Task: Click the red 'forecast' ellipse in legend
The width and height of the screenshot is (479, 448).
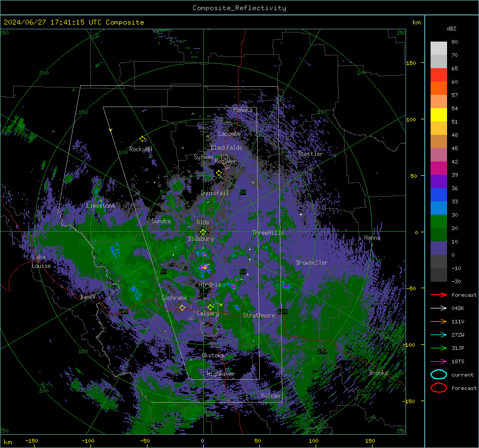Action: (x=439, y=388)
